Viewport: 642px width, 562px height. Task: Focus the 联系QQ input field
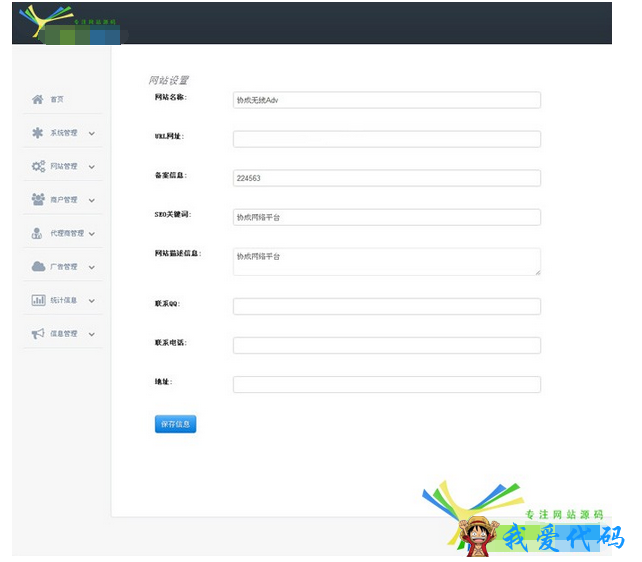pyautogui.click(x=387, y=306)
